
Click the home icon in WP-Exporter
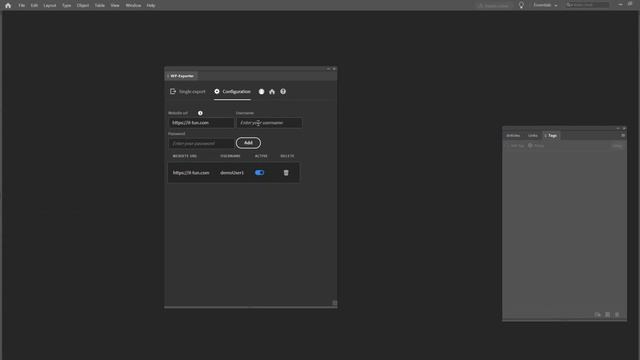point(272,92)
